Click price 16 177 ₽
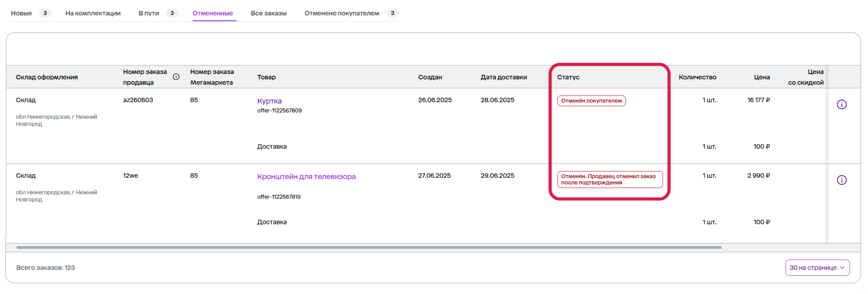 coord(758,100)
